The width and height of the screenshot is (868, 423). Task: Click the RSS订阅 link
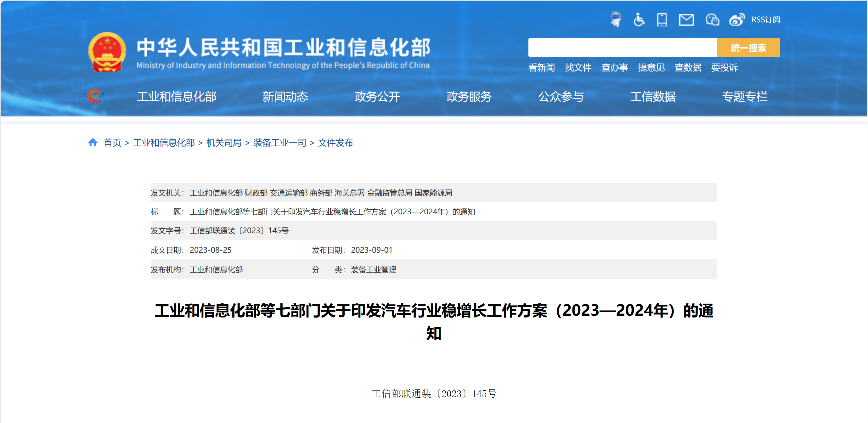tap(766, 20)
